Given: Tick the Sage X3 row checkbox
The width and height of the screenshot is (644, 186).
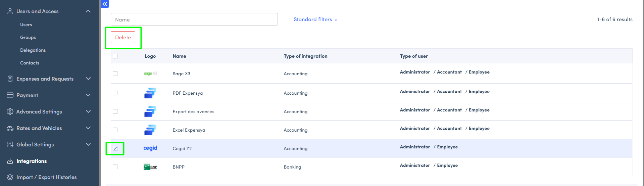Looking at the screenshot, I should [x=115, y=74].
